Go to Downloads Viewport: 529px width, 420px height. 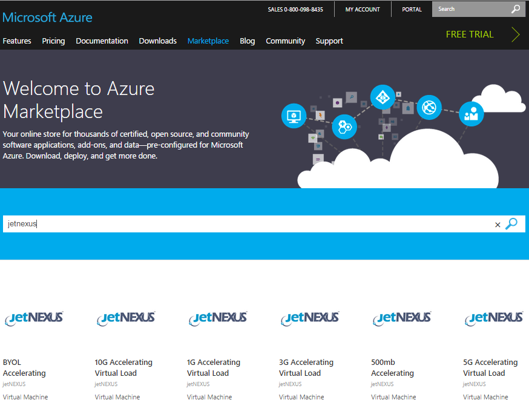(x=157, y=41)
